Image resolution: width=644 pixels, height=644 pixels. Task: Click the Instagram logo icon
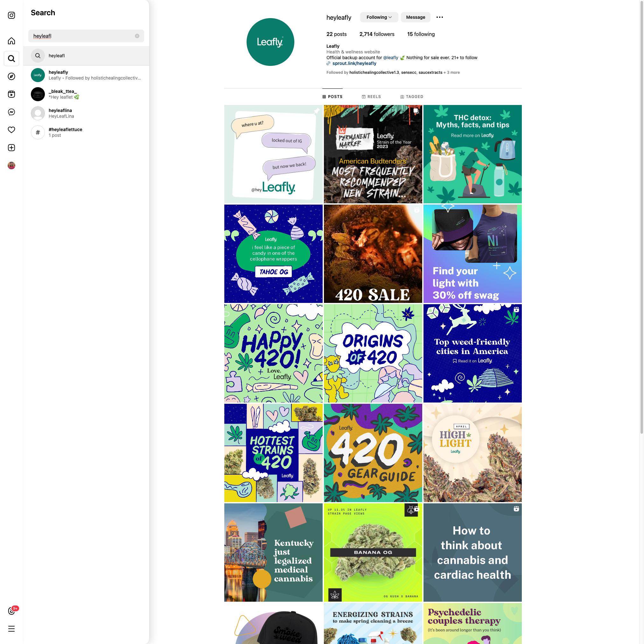point(11,15)
